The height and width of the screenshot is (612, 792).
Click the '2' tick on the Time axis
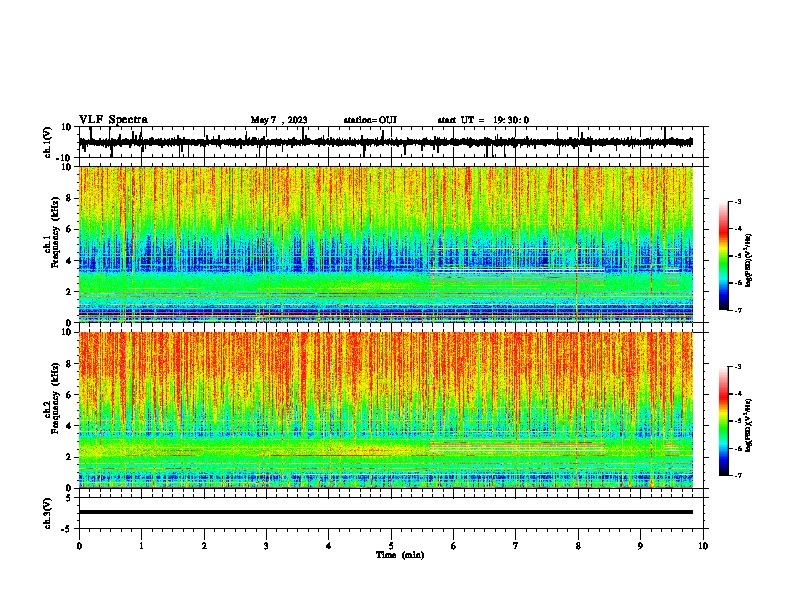pos(204,546)
